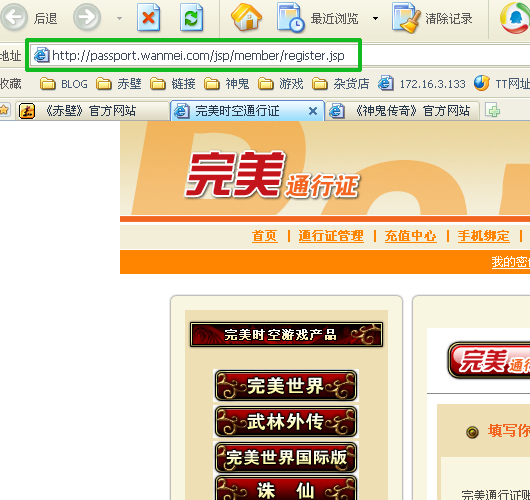Close the 完美时空通行证 tab

(x=313, y=111)
